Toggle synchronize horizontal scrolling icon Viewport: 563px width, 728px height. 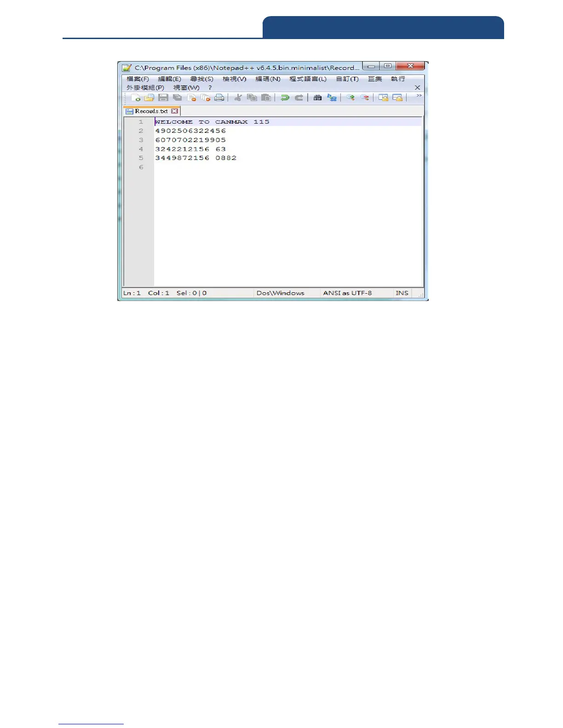pyautogui.click(x=397, y=97)
